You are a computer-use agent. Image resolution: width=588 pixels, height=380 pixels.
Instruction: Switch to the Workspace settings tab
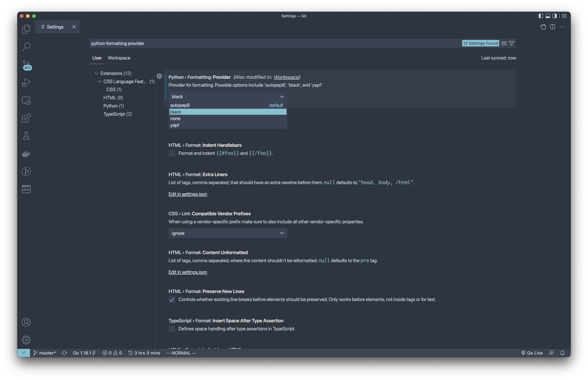(119, 58)
